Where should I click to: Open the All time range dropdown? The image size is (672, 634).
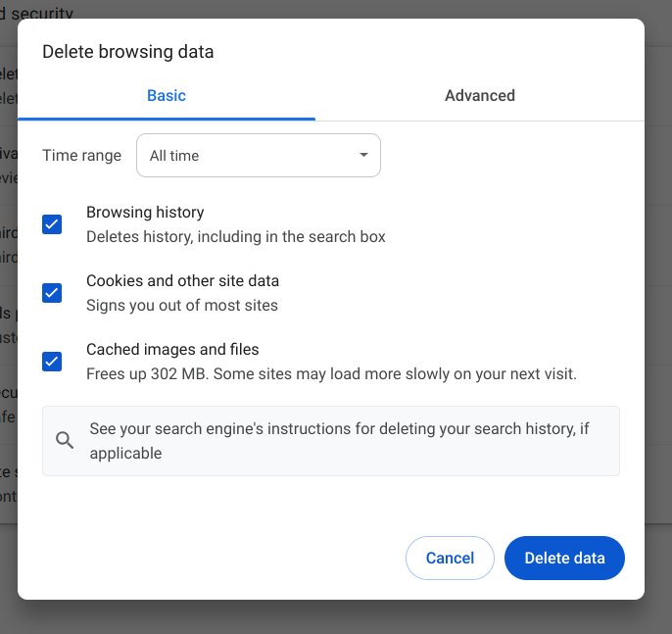[x=258, y=156]
